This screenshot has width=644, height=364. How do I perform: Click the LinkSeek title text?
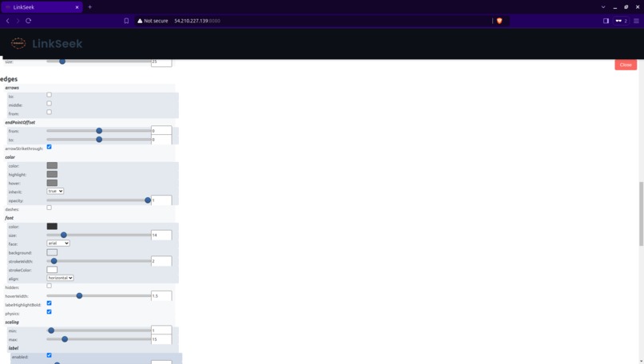57,43
